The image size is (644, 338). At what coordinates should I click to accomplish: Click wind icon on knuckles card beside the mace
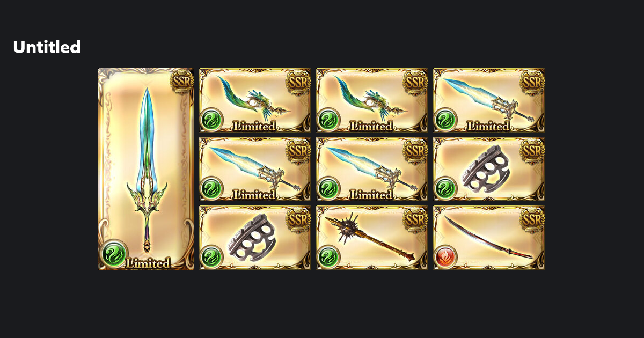tap(211, 256)
